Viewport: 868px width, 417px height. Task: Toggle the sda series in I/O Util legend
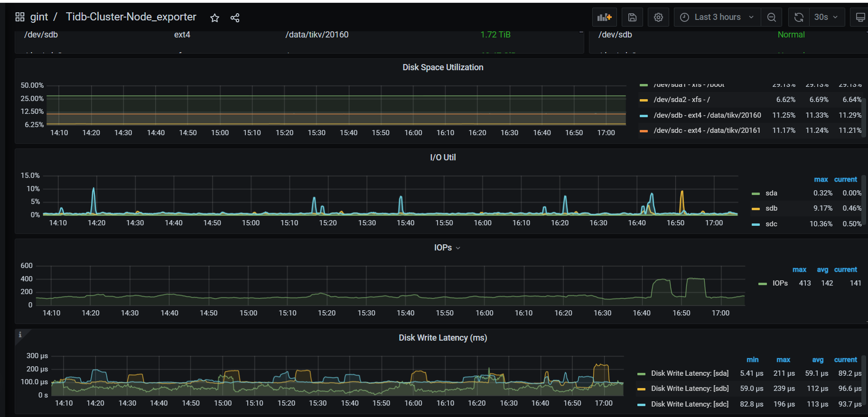pos(771,193)
